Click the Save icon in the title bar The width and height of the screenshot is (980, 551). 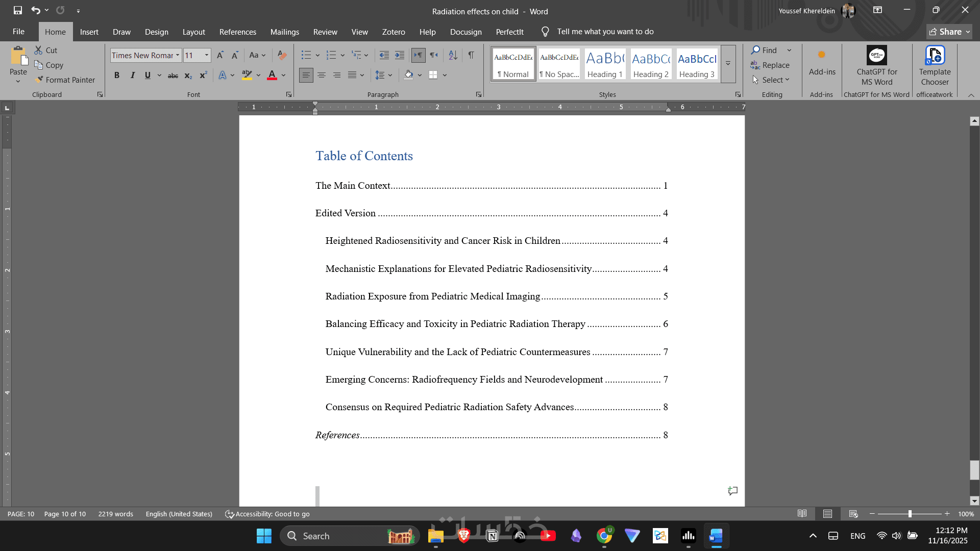(18, 10)
